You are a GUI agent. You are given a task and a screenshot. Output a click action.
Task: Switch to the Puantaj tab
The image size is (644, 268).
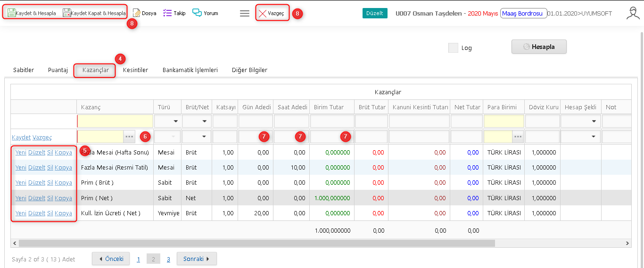[x=58, y=70]
